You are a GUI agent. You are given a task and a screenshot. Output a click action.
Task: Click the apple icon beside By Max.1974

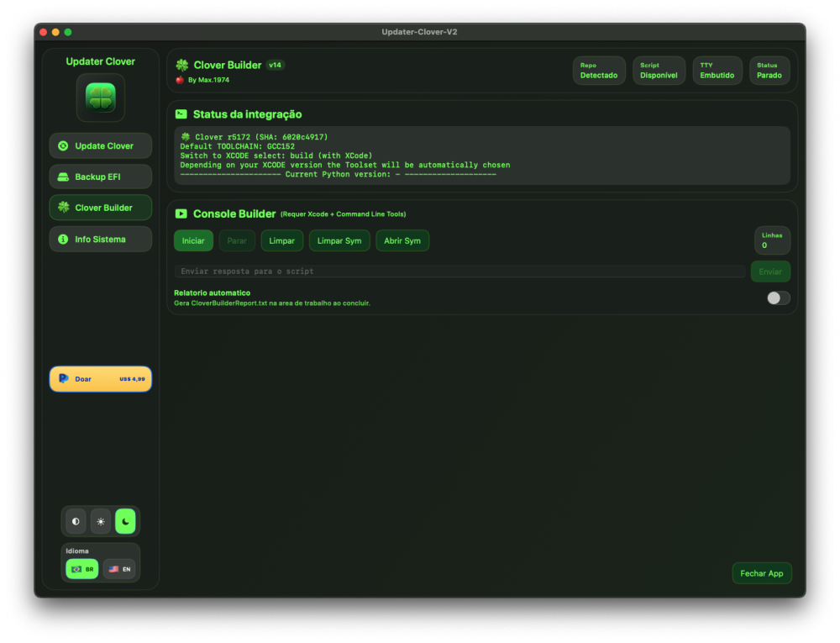180,80
